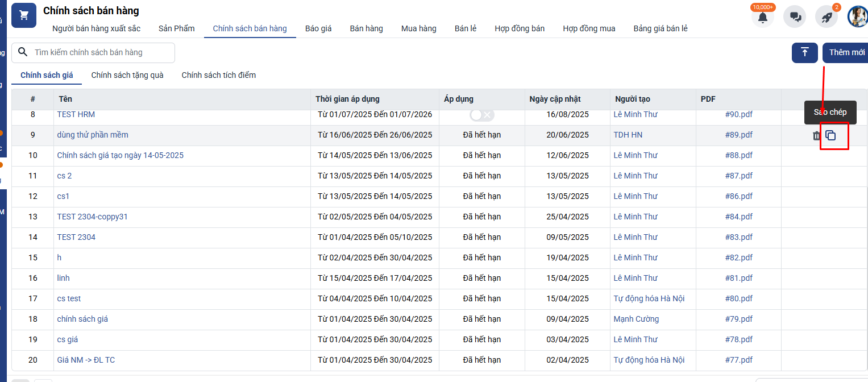Delete the 'dùng thử phần mềm' policy
Screen dimensions: 868x382
click(816, 136)
